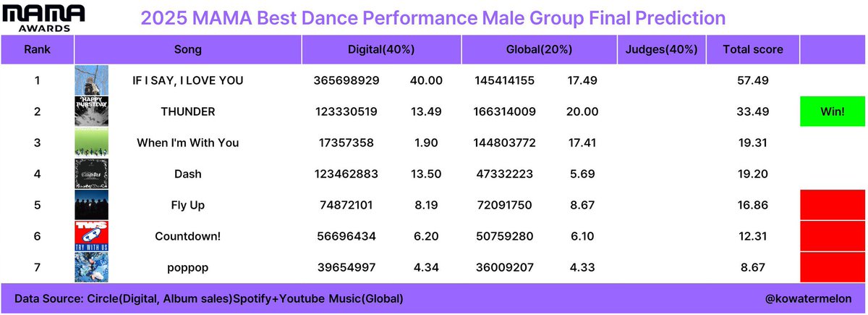The image size is (868, 315).
Task: Click total score 57.49
Action: tap(752, 80)
